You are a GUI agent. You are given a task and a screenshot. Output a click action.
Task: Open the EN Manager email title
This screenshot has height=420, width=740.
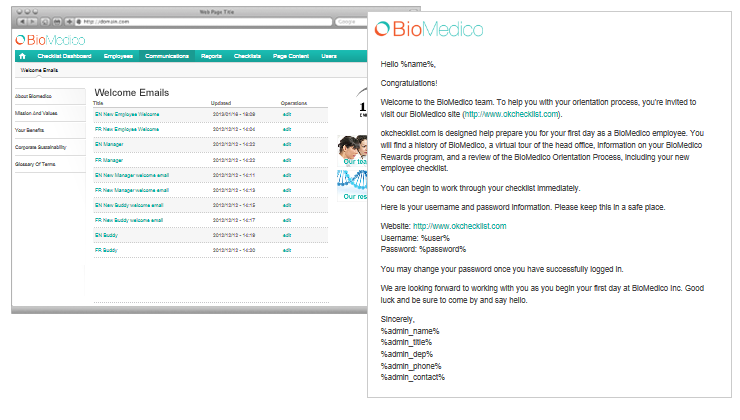point(109,144)
